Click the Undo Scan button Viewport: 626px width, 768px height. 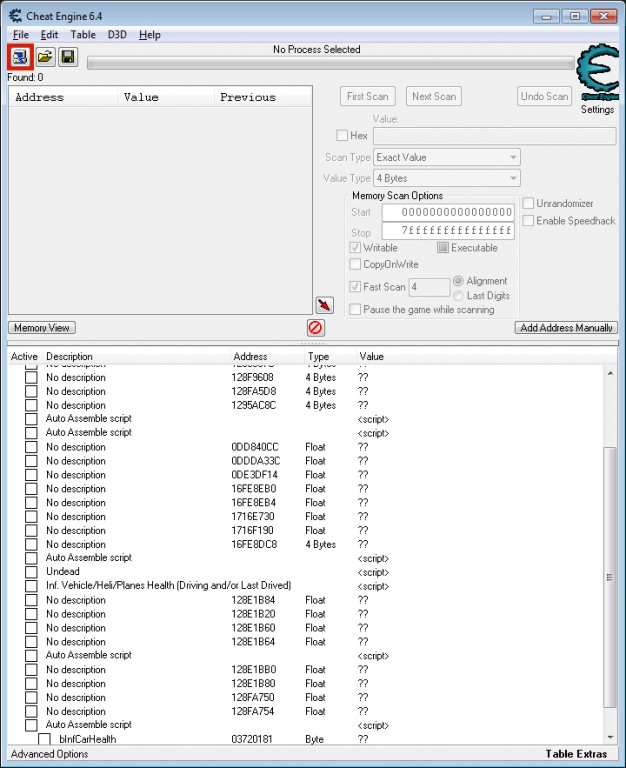point(544,96)
